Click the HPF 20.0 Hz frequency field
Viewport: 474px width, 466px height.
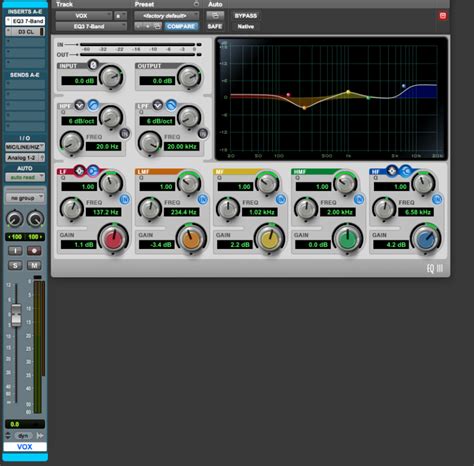click(x=104, y=146)
